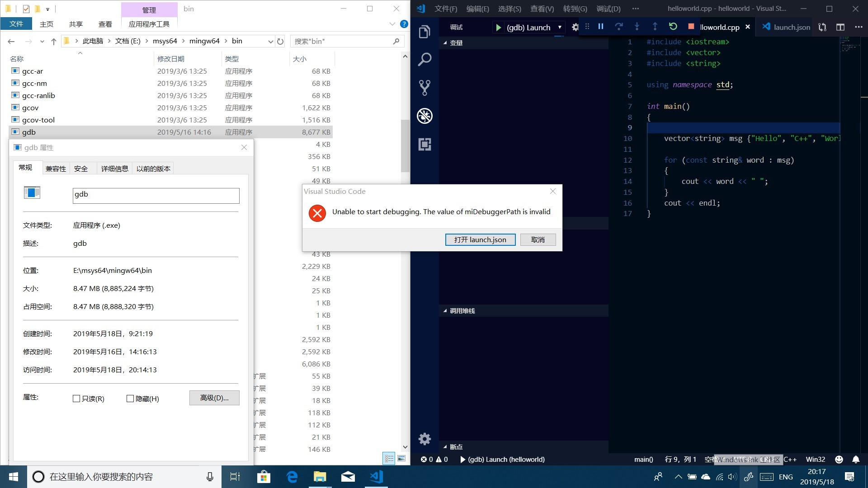Click the red Stop debugging button
This screenshot has width=868, height=488.
coord(691,27)
